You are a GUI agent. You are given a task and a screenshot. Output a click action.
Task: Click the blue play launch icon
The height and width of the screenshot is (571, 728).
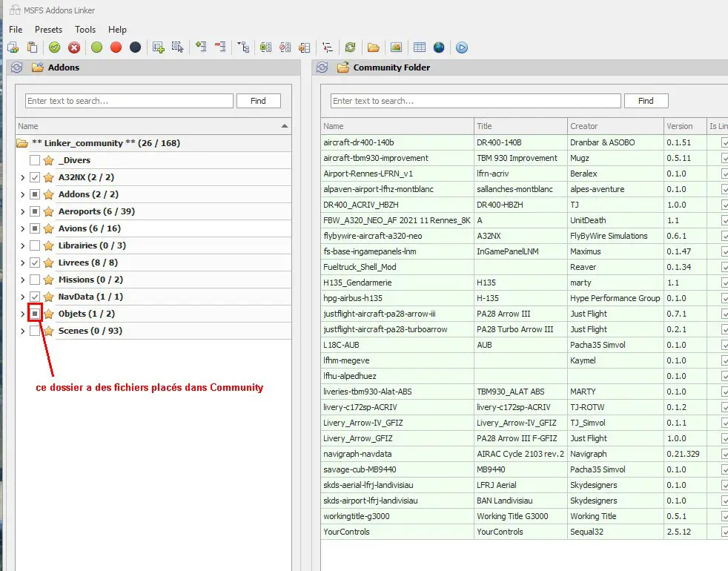462,47
